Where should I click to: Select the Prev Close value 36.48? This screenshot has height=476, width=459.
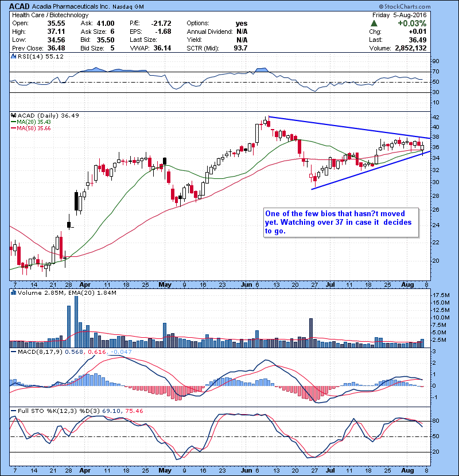(56, 48)
